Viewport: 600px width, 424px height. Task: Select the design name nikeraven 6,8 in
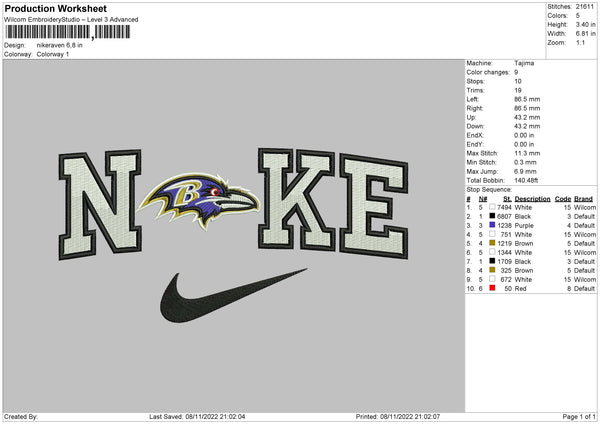[60, 45]
